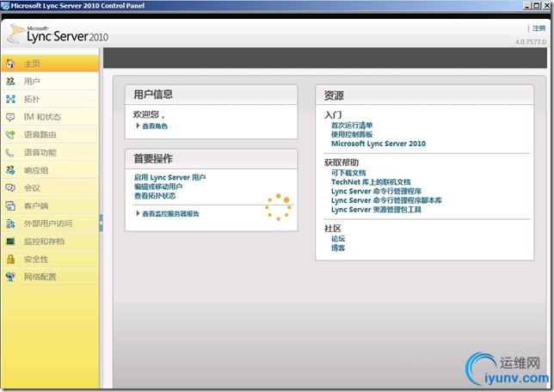
Task: Open the 论坛 community link
Action: pos(338,239)
